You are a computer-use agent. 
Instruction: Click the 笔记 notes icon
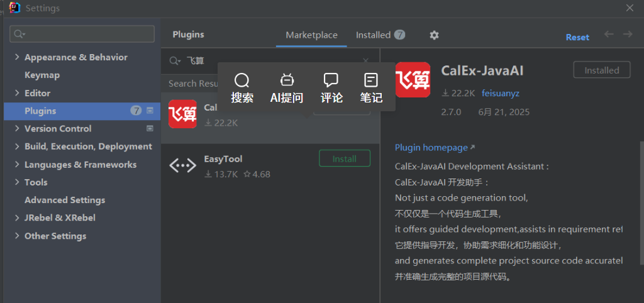[371, 80]
